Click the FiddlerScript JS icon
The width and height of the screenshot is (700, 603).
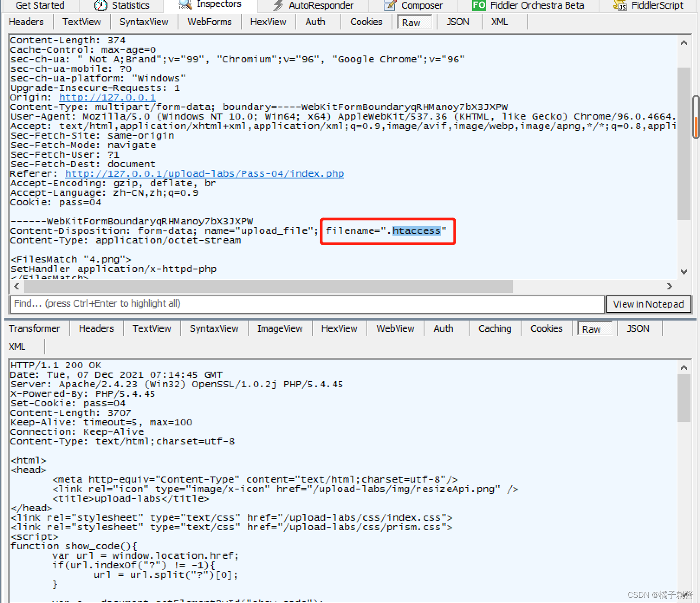(x=620, y=5)
